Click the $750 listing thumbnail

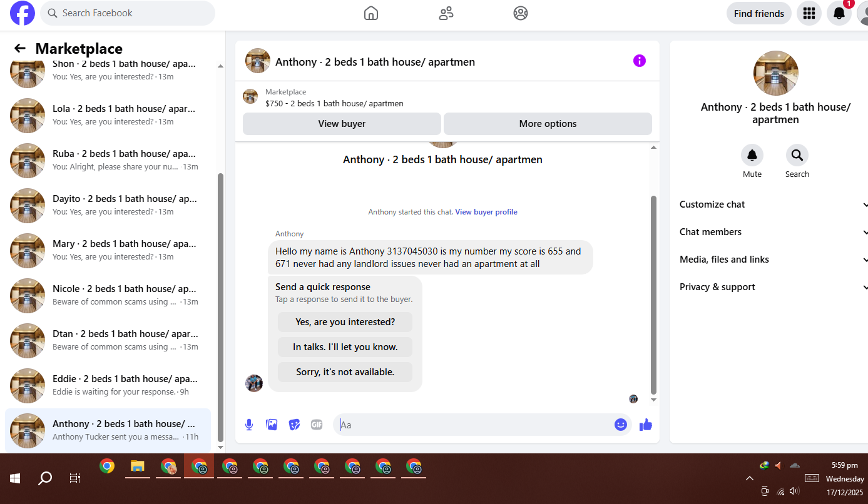[250, 97]
